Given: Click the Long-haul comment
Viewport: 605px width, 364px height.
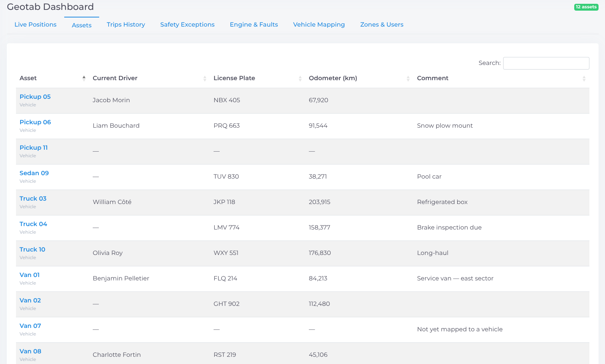Looking at the screenshot, I should coord(432,253).
